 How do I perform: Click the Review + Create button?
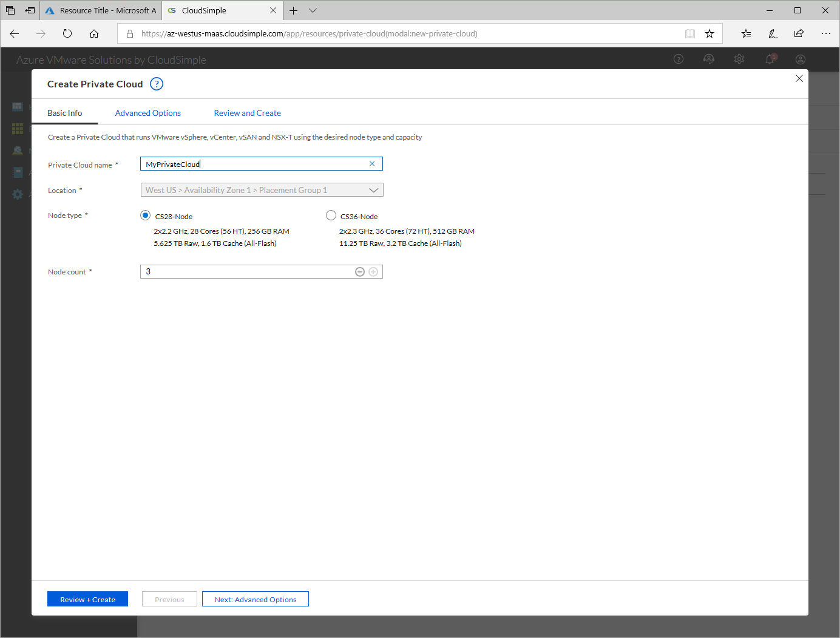[x=87, y=599]
